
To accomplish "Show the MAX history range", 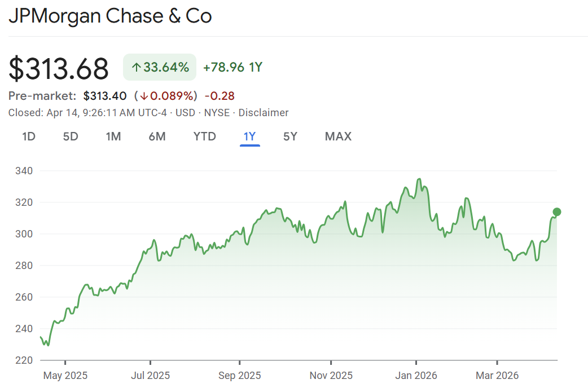I will (x=338, y=136).
